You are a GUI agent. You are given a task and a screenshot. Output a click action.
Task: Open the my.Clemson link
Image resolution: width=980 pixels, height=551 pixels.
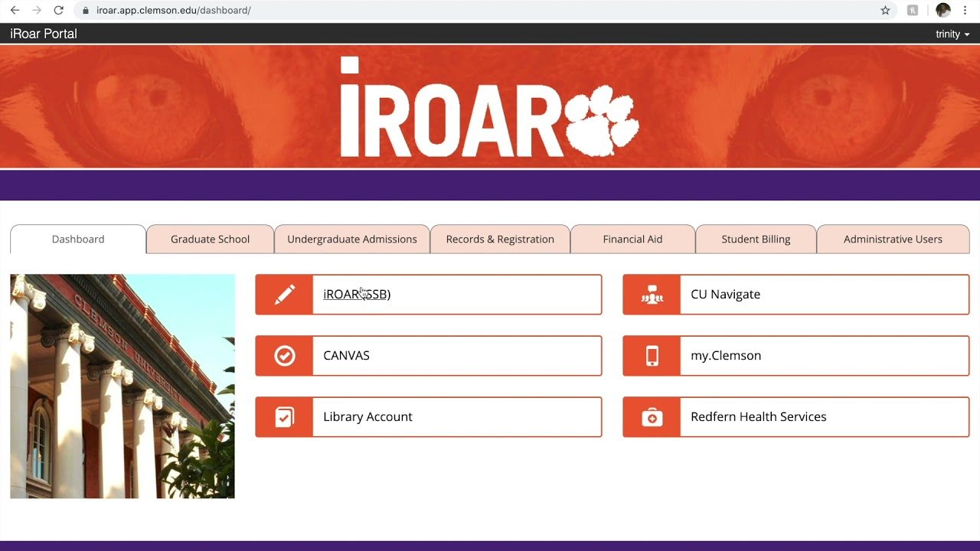(726, 356)
